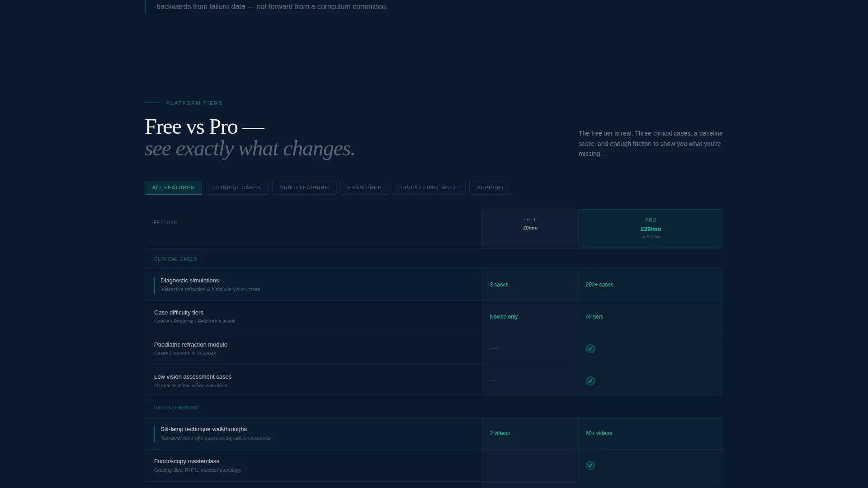Image resolution: width=868 pixels, height=488 pixels.
Task: Click 'Narrated video with pause-and-grade checkpoints' subtitle
Action: coord(215,438)
